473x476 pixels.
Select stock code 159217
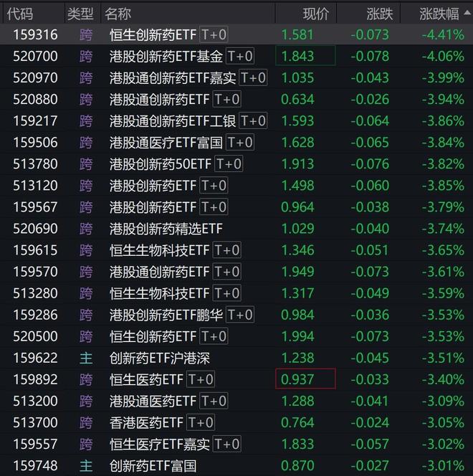pos(35,121)
